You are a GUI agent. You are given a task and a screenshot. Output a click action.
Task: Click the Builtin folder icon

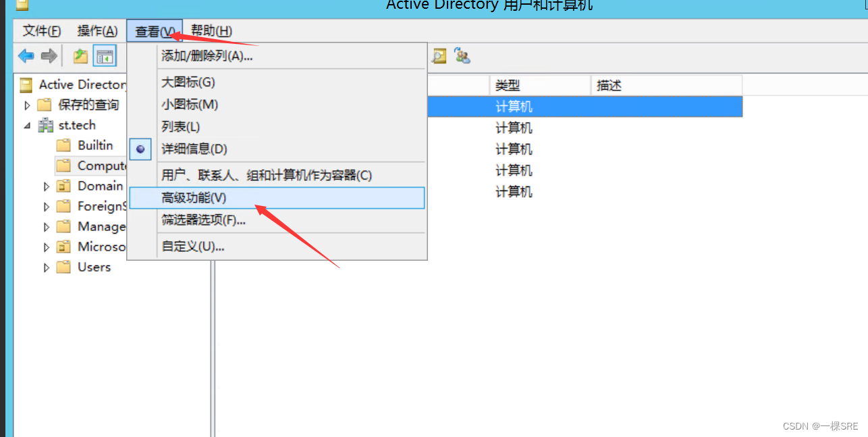(63, 145)
